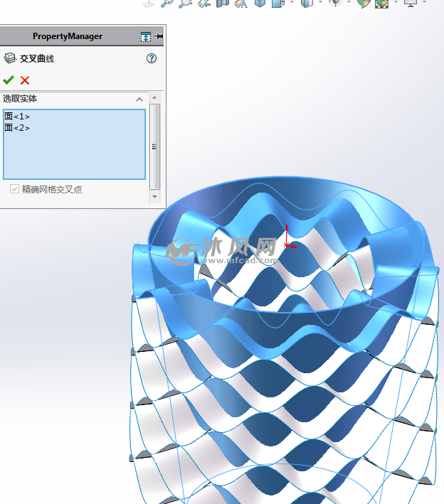Open the Hide/Show Items dropdown arrow
444x504 pixels.
pyautogui.click(x=349, y=2)
